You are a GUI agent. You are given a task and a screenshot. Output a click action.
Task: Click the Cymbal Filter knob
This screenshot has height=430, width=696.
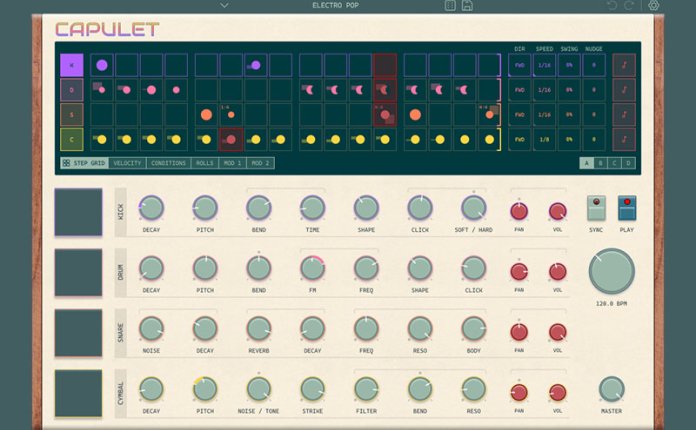click(366, 389)
